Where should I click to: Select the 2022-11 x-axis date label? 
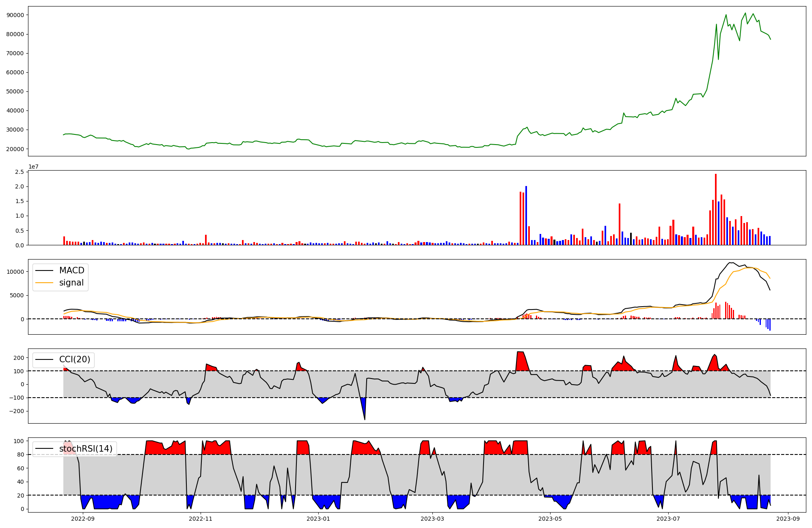click(x=201, y=519)
